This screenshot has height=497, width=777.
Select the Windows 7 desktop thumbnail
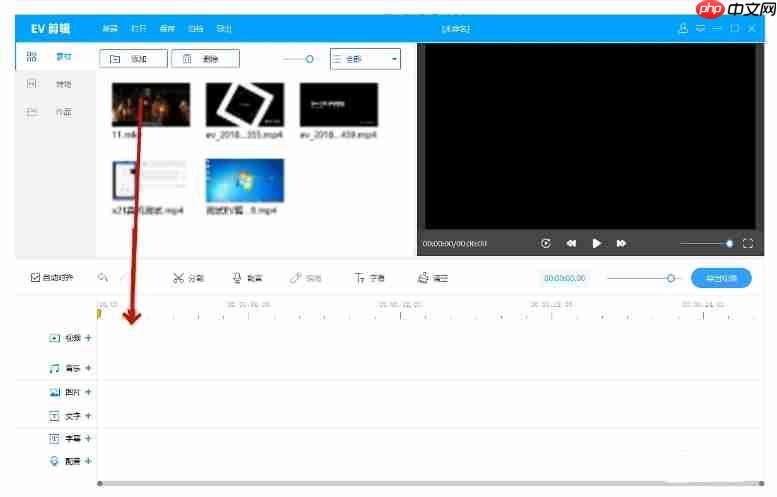245,180
